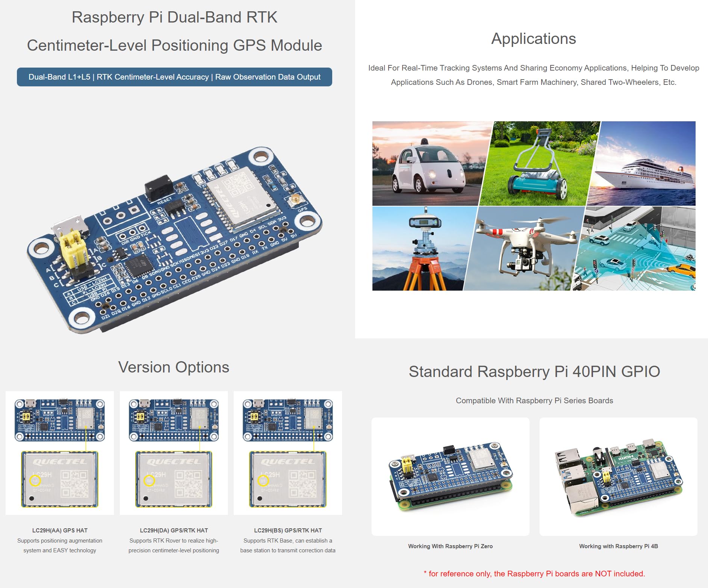
Task: Click the 'LC29H(AA) GPS HAT' caption
Action: 60,531
